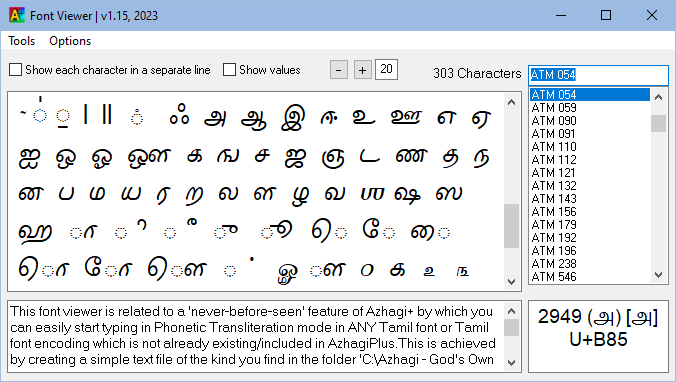Decrease font size with minus button
The image size is (676, 382).
click(339, 70)
